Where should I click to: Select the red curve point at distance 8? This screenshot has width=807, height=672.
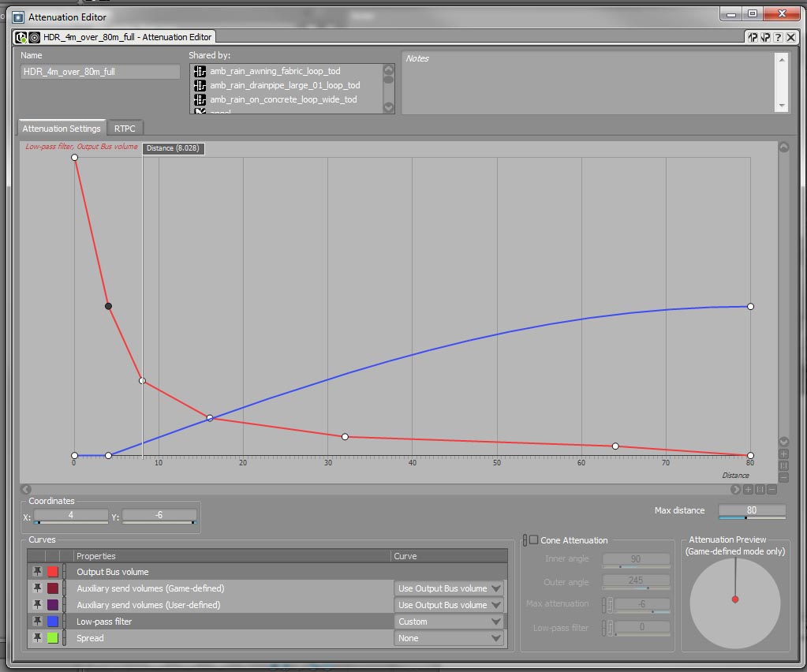coord(142,381)
